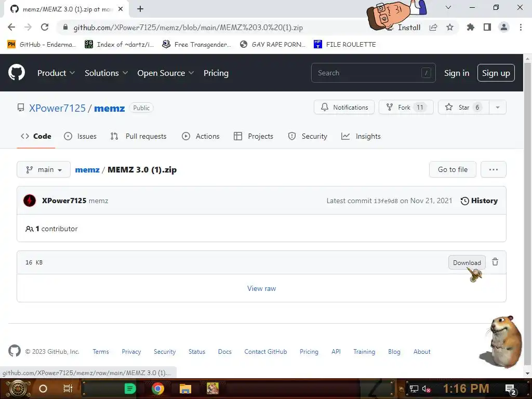Delete the file with trash icon
The width and height of the screenshot is (532, 399).
(495, 262)
